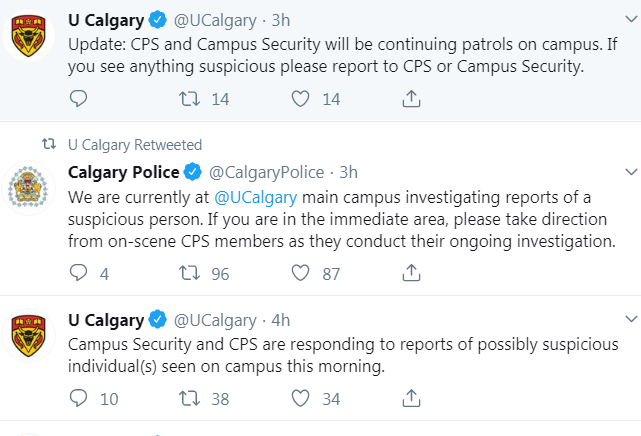Screen dimensions: 641x436
Task: Open the Calgary Police profile name
Action: point(123,172)
